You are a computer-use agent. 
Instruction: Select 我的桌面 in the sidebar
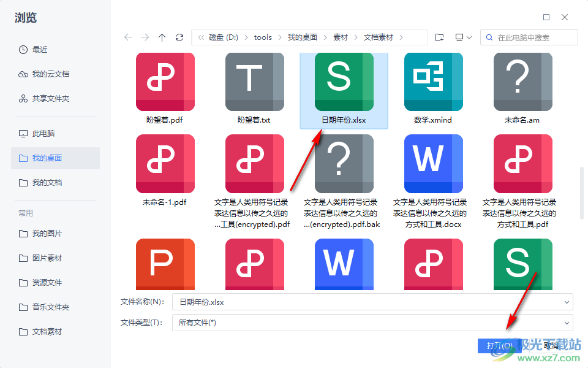point(56,158)
